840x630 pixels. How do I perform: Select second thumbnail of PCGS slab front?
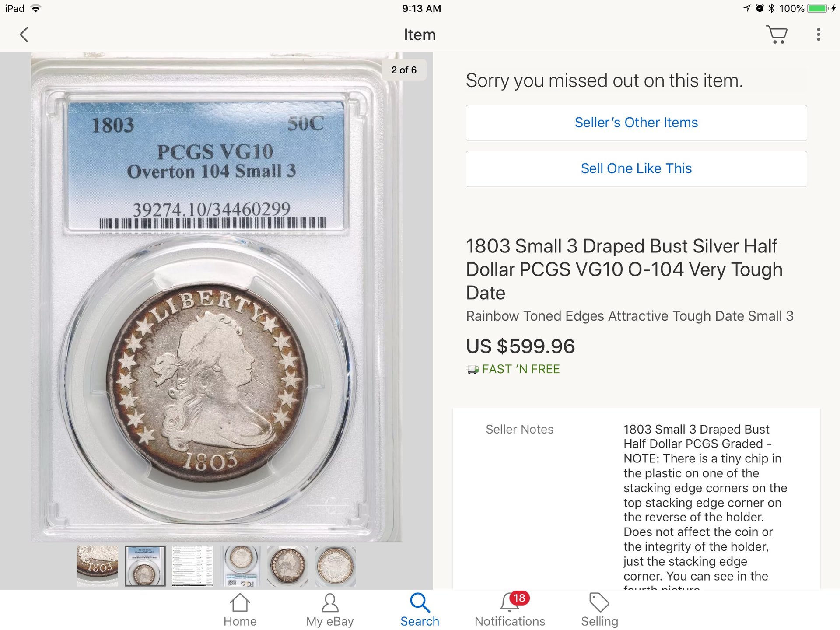[145, 566]
